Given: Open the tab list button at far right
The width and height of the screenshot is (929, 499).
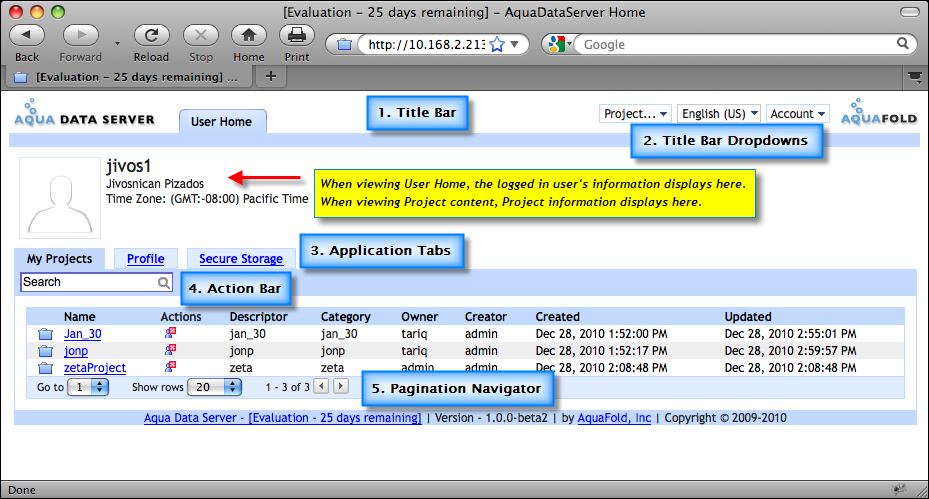Looking at the screenshot, I should tap(915, 76).
